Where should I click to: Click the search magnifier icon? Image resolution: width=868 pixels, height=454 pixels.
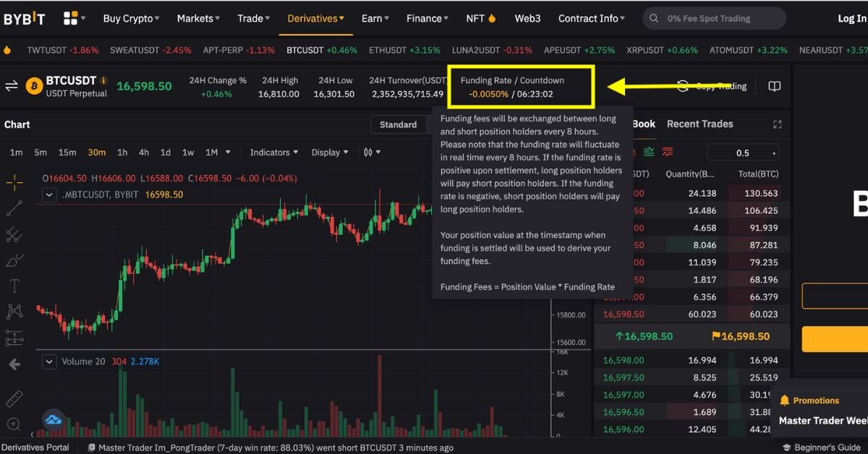654,18
